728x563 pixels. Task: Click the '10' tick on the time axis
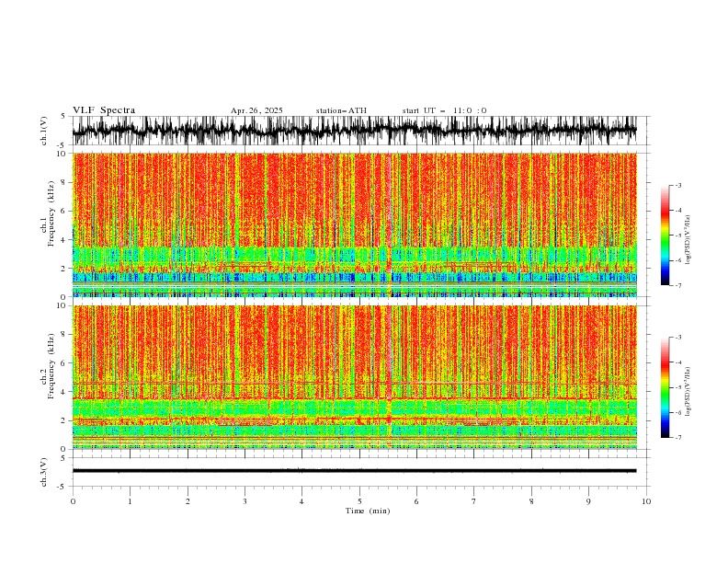[x=646, y=501]
